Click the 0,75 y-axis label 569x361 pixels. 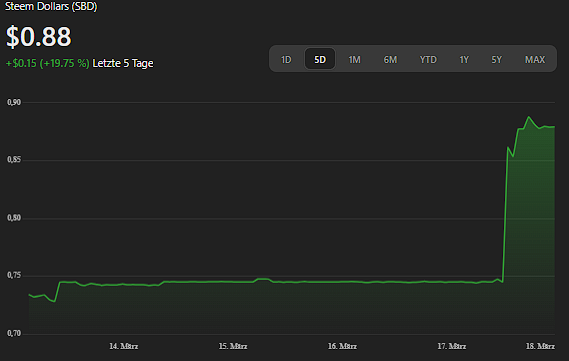tap(14, 275)
